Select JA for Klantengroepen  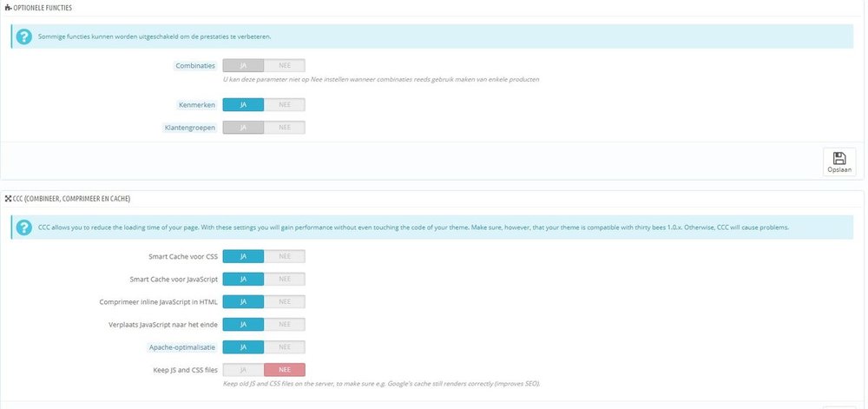pos(243,128)
